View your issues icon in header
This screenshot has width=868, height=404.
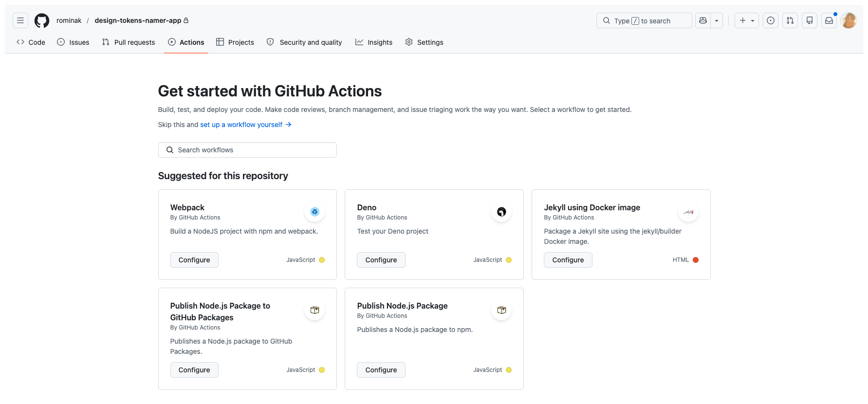tap(771, 20)
